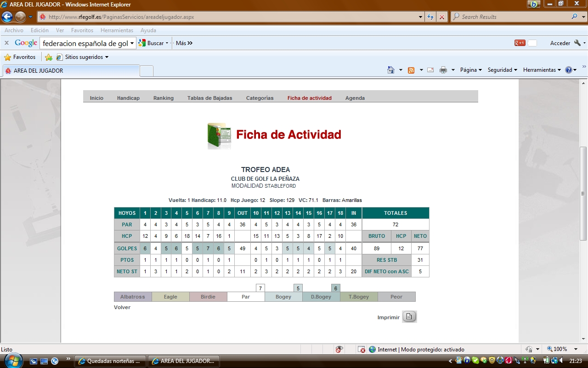Open the Categorías section link
Screen dimensions: 588x368
point(260,98)
